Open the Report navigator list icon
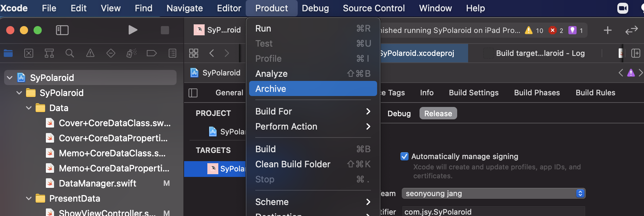This screenshot has height=216, width=644. tap(172, 53)
